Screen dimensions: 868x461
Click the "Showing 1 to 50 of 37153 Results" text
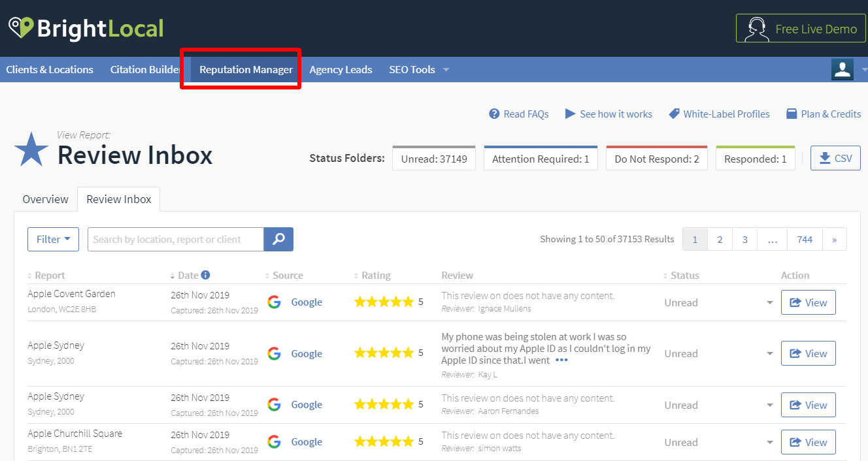click(607, 239)
